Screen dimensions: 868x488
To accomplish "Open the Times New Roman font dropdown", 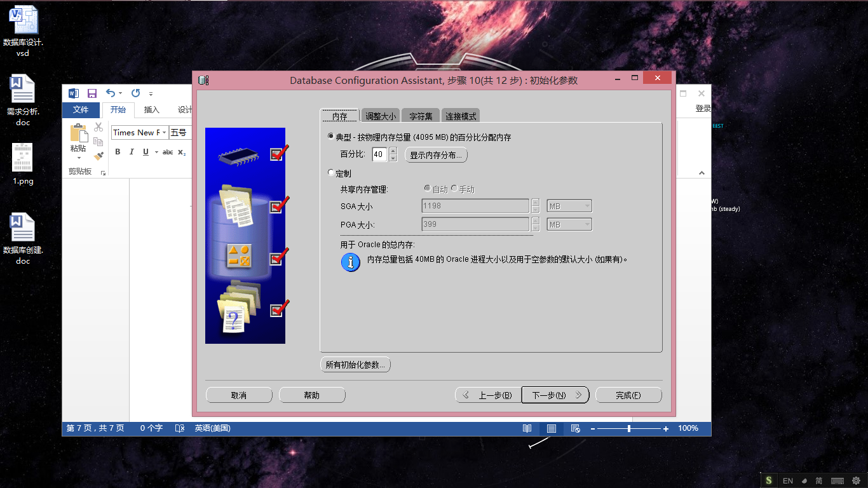I will (165, 132).
